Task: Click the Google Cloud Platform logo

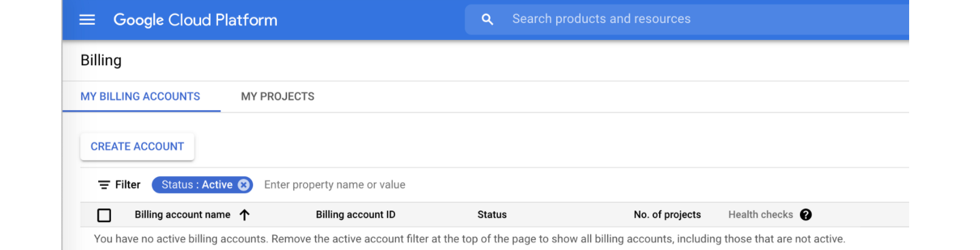Action: (x=195, y=20)
